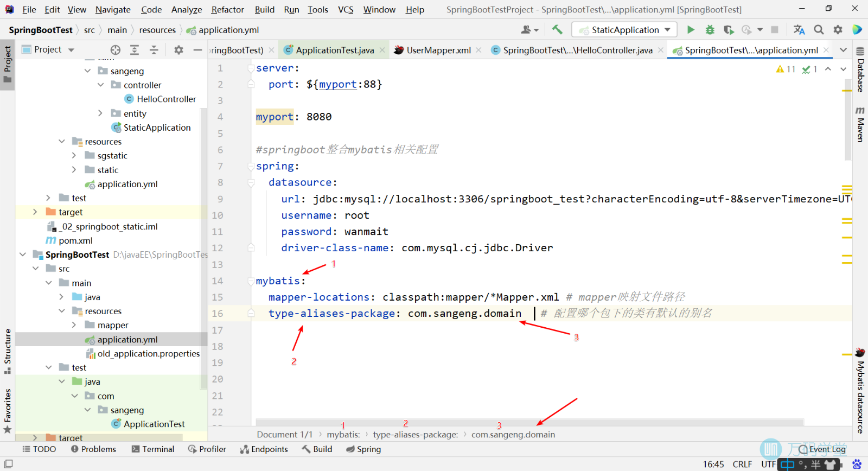Screen dimensions: 868x471
Task: Open Search Everywhere magnifier
Action: [819, 30]
